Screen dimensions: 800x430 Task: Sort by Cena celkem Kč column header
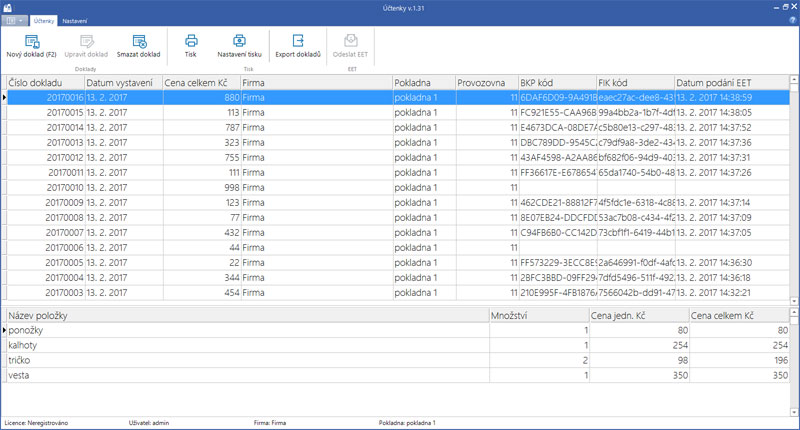[x=200, y=82]
